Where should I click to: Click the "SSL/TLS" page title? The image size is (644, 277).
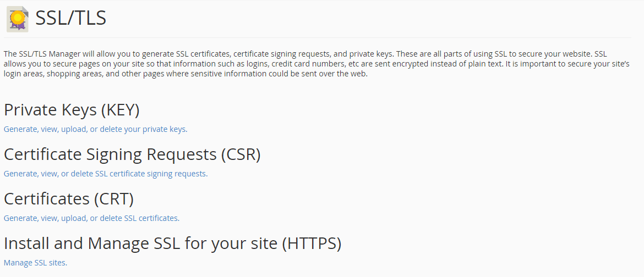(x=70, y=19)
